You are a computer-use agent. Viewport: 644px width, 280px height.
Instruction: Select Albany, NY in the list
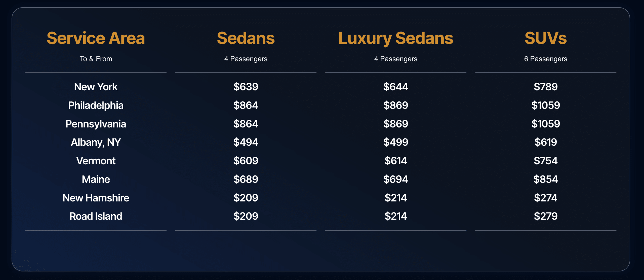(x=96, y=142)
